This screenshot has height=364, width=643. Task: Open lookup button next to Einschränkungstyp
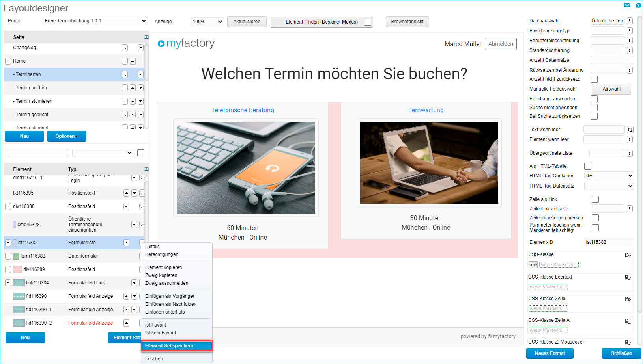(x=630, y=31)
